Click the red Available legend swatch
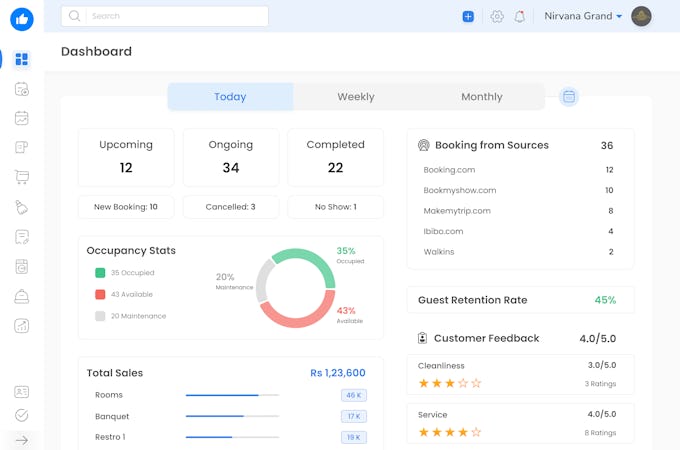This screenshot has height=450, width=680. (100, 294)
